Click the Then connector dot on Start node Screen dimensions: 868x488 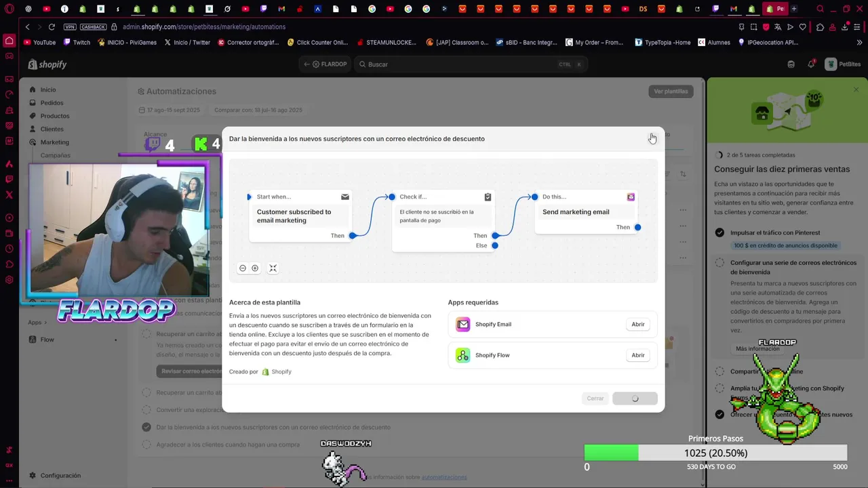point(353,236)
